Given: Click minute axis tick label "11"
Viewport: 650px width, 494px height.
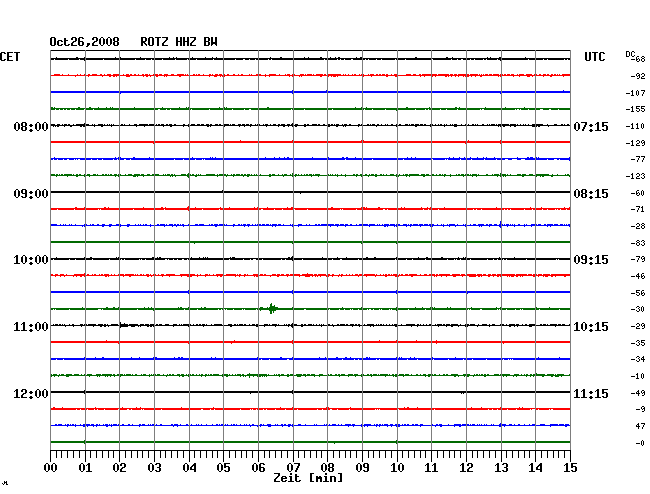Looking at the screenshot, I should pyautogui.click(x=431, y=468).
